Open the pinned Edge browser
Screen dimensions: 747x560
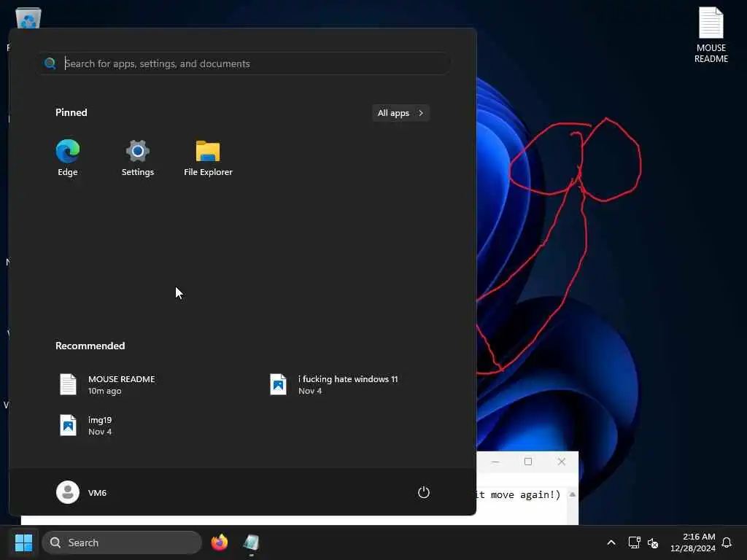[68, 158]
